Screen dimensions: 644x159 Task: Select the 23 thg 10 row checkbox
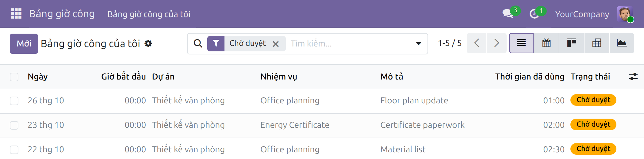14,125
